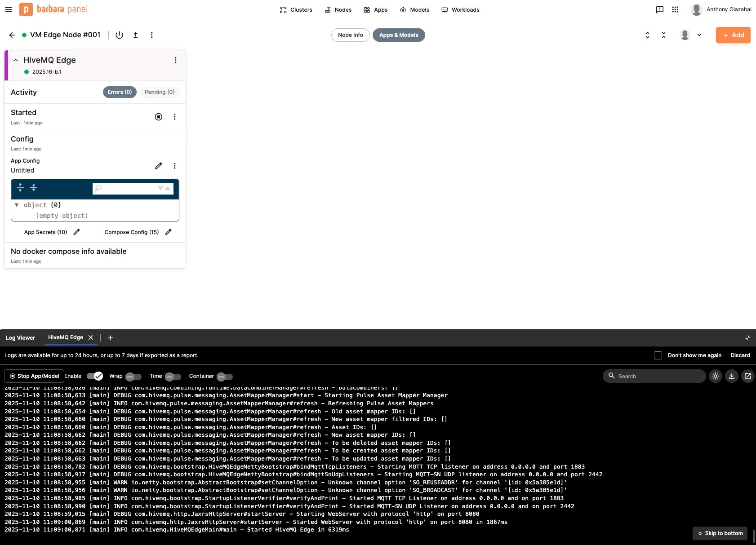Viewport: 756px width, 545px height.
Task: Edit the App Config named Untitled
Action: 158,166
